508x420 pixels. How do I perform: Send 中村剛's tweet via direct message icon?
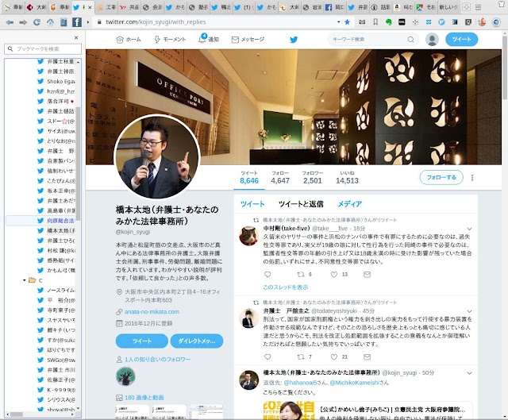[x=367, y=275]
